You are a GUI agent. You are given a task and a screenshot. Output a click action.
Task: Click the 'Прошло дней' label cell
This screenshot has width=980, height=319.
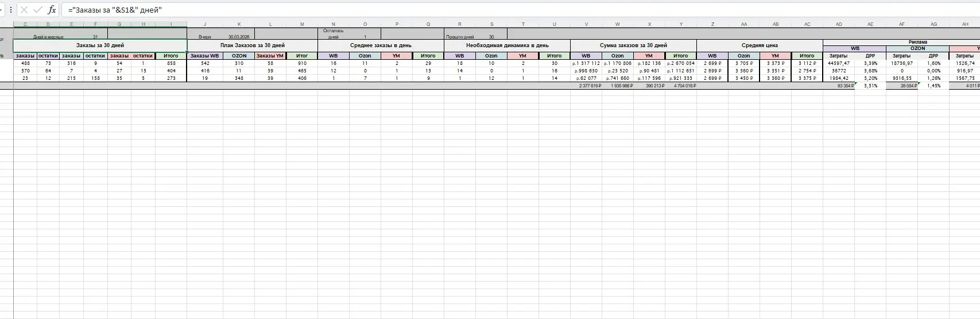460,37
